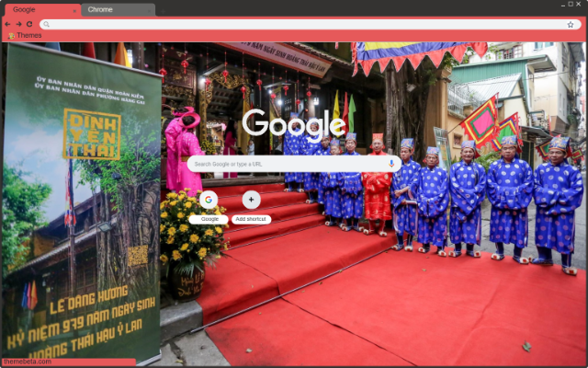The height and width of the screenshot is (368, 588).
Task: Close the Google tab
Action: pos(74,11)
